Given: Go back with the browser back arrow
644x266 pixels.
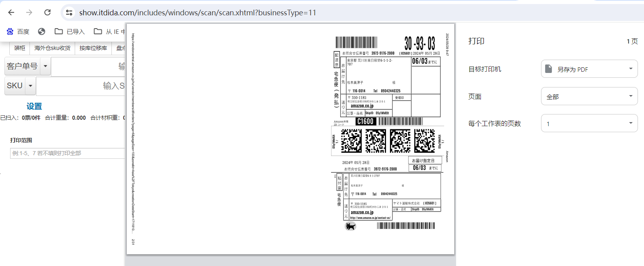Looking at the screenshot, I should tap(11, 12).
